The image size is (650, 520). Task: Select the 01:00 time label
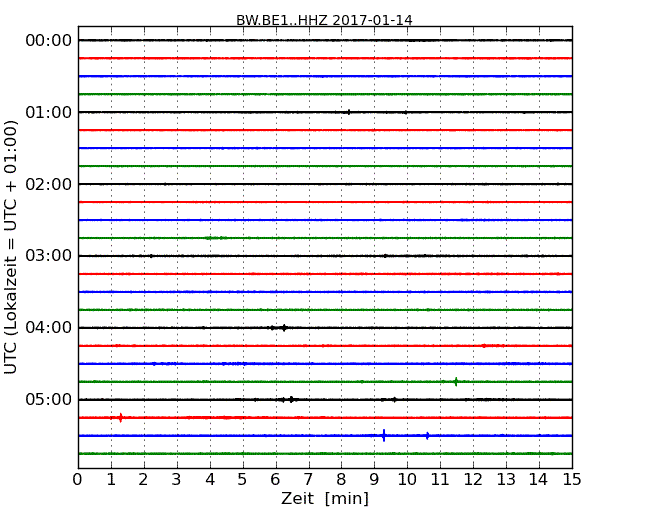49,112
